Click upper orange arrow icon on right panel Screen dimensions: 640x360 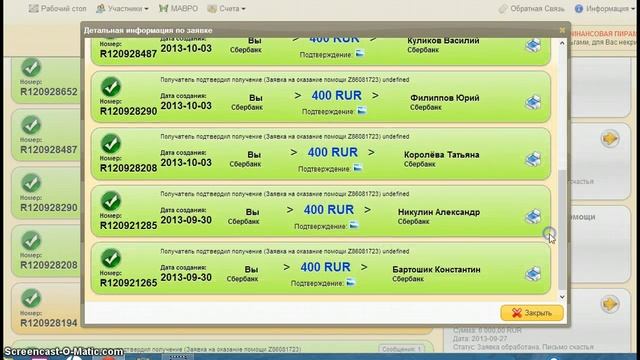click(610, 139)
